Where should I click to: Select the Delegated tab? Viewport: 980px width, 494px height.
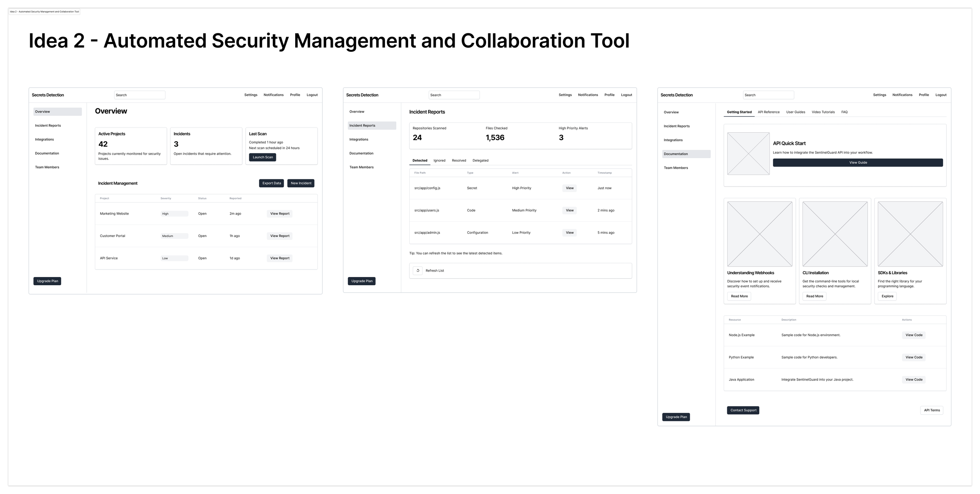pos(480,160)
